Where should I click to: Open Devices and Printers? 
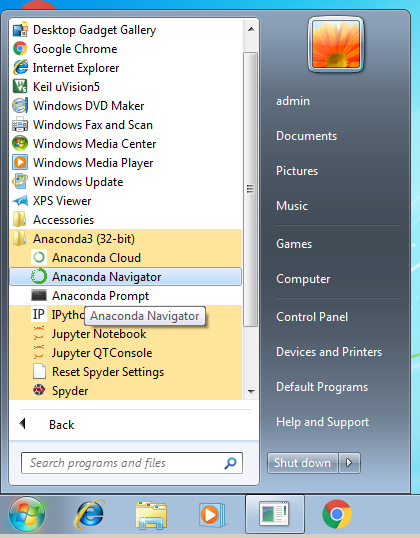[329, 352]
